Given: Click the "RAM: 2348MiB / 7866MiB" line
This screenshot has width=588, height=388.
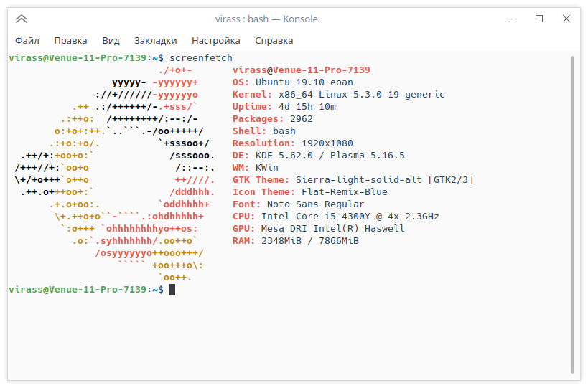Looking at the screenshot, I should [295, 241].
